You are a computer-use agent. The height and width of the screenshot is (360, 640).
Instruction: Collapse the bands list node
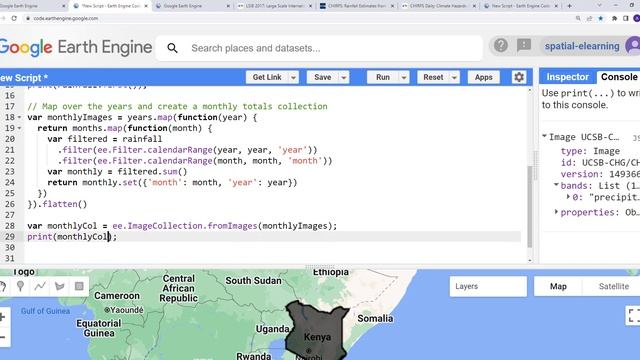tap(556, 185)
